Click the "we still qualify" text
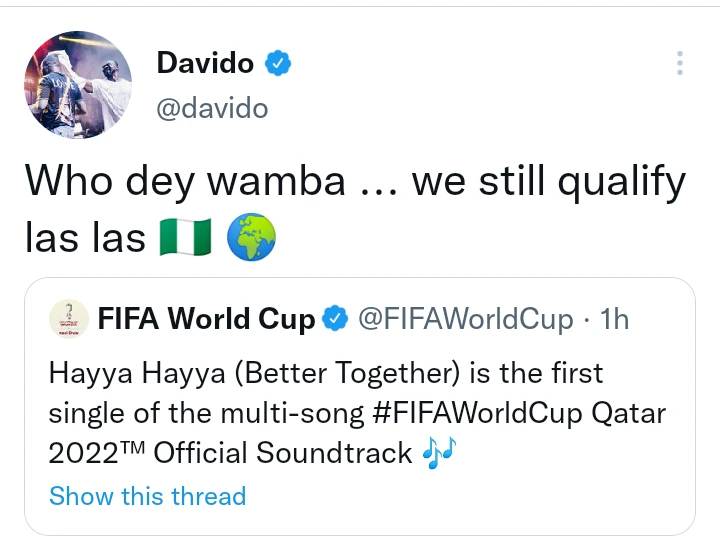The image size is (720, 542). point(548,183)
